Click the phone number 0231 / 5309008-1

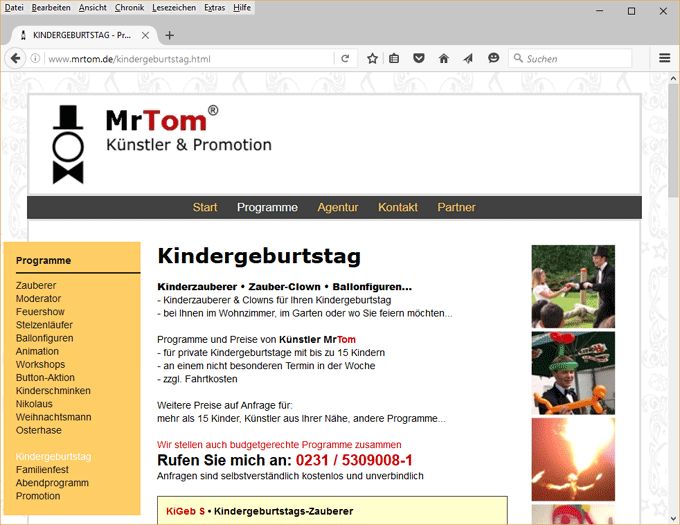tap(354, 460)
